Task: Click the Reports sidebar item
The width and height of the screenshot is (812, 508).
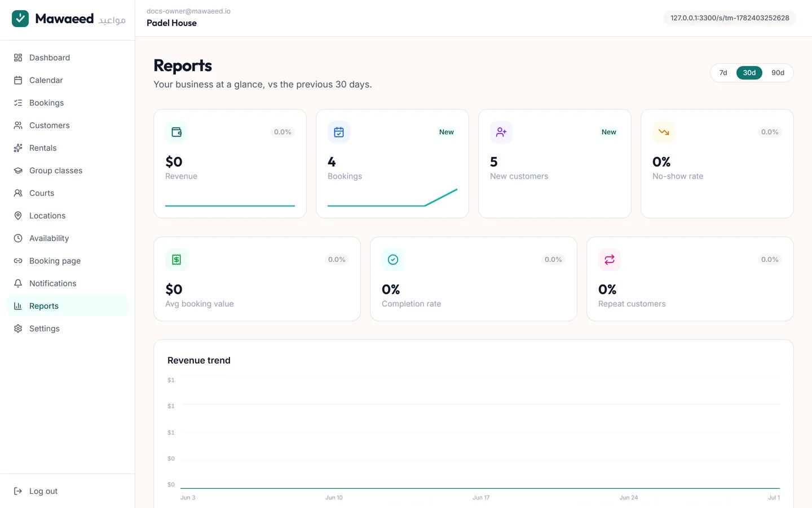Action: coord(68,306)
